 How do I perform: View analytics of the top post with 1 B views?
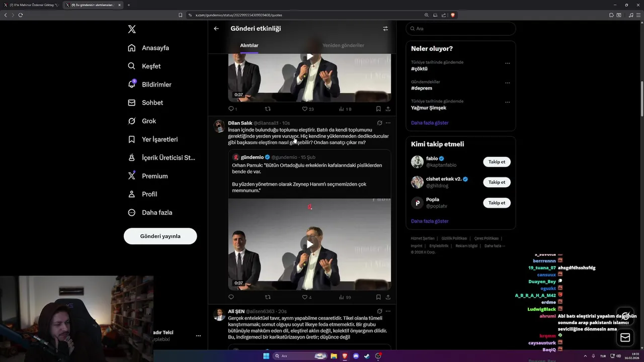coord(345,109)
